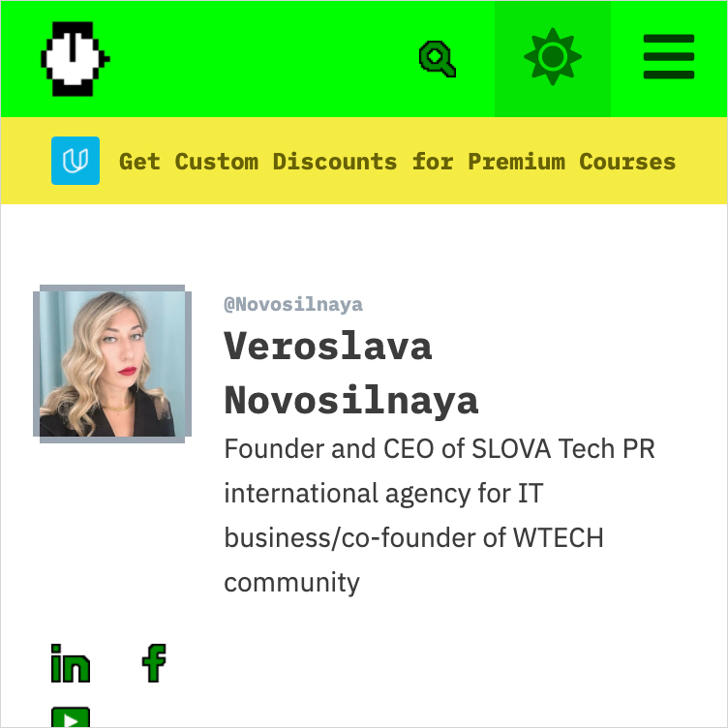The width and height of the screenshot is (728, 728).
Task: Toggle light mode with sun icon
Action: 553,57
